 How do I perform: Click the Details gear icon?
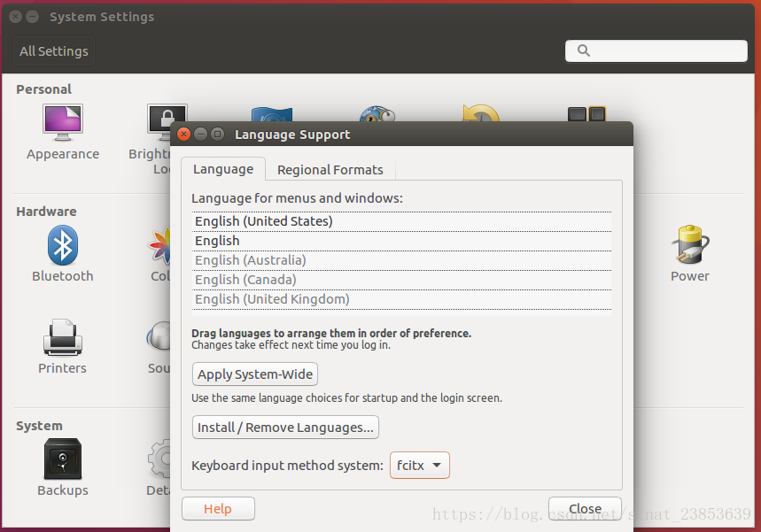pos(159,459)
